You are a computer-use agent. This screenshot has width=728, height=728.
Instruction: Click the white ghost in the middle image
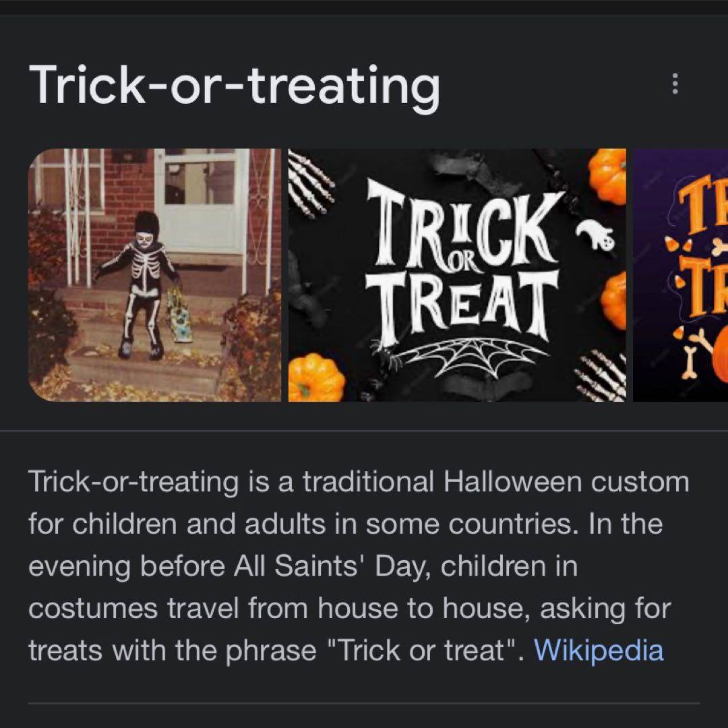point(596,235)
